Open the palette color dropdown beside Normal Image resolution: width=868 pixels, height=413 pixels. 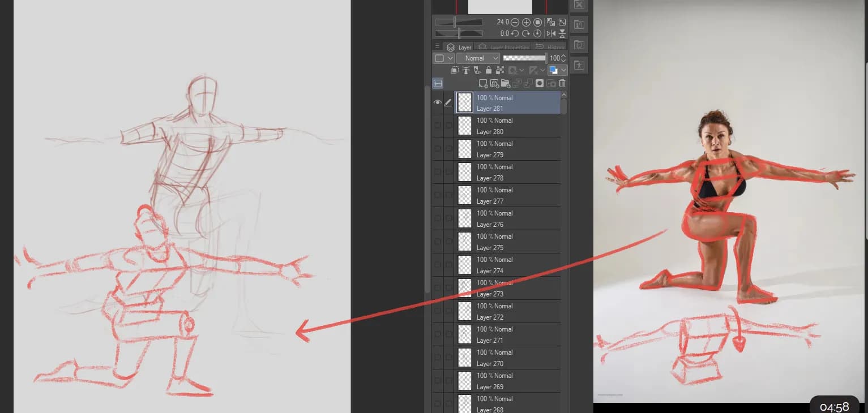pos(443,58)
